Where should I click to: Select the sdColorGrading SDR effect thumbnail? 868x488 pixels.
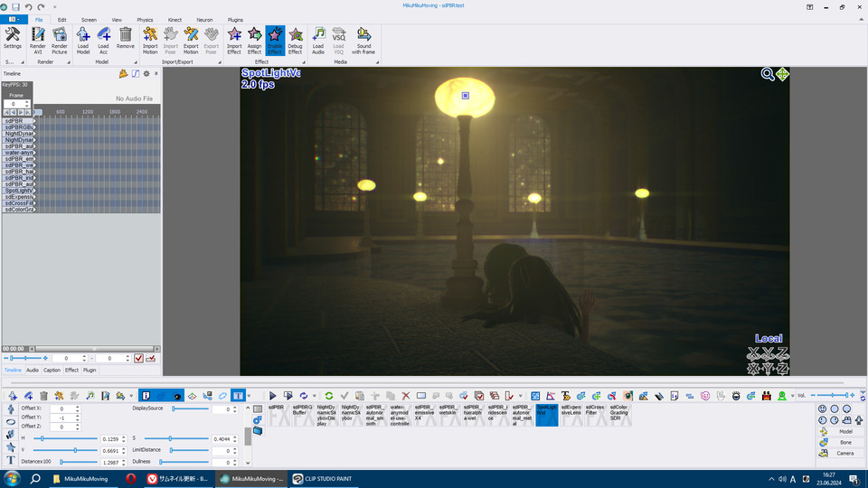tap(619, 414)
